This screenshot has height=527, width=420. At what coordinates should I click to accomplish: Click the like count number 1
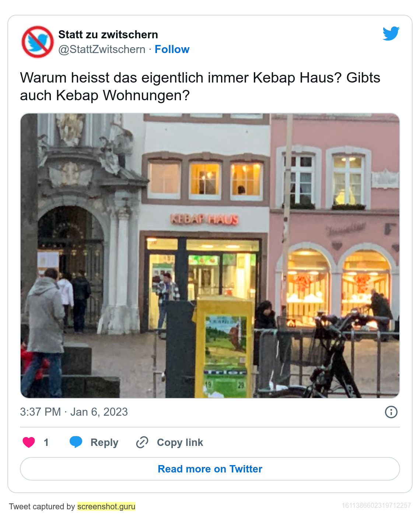(x=46, y=442)
